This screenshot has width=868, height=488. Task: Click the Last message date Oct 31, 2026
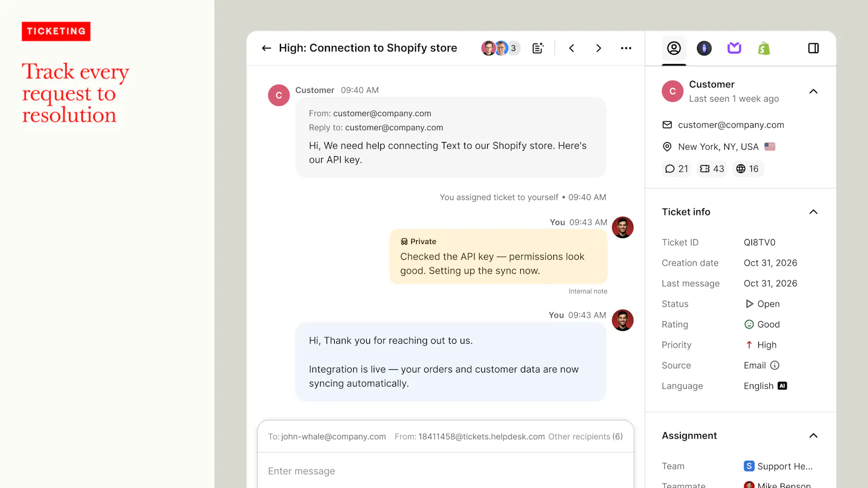coord(770,284)
